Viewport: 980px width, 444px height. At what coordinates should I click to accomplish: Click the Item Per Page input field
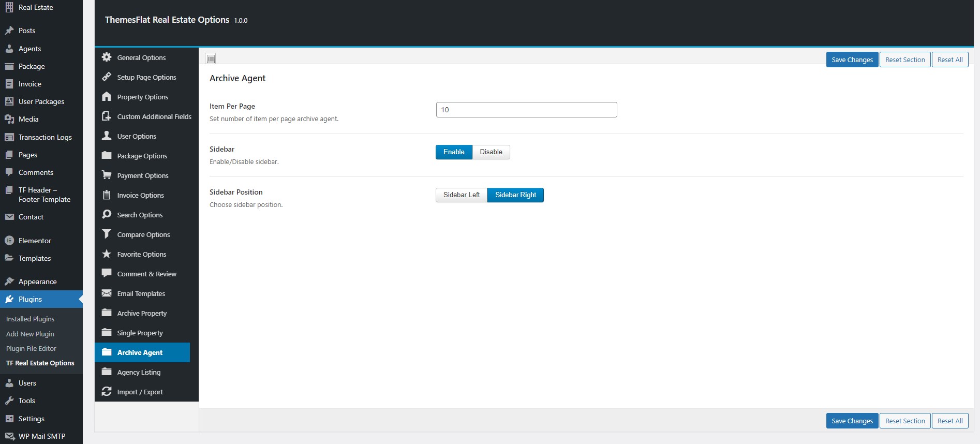click(526, 110)
